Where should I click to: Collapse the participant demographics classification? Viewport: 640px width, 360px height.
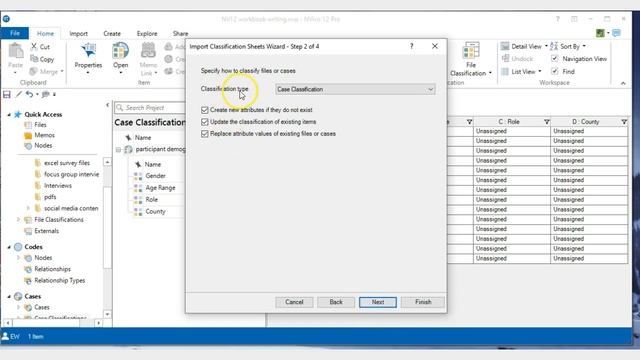(118, 150)
